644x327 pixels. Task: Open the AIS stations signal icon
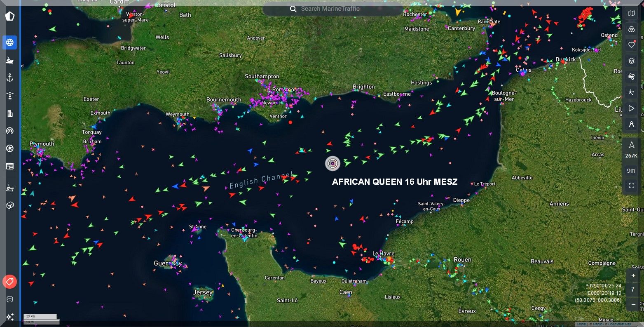pyautogui.click(x=9, y=131)
